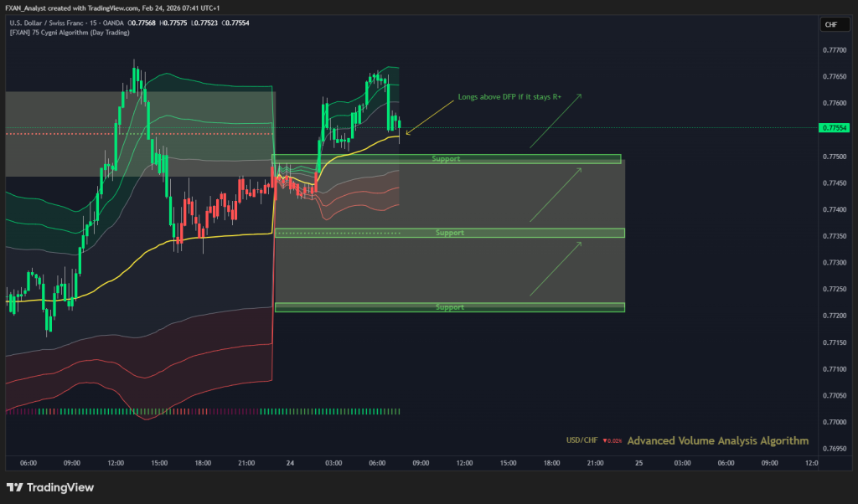Viewport: 858px width, 504px height.
Task: Click the USD/CHF label near bottom
Action: pyautogui.click(x=581, y=441)
